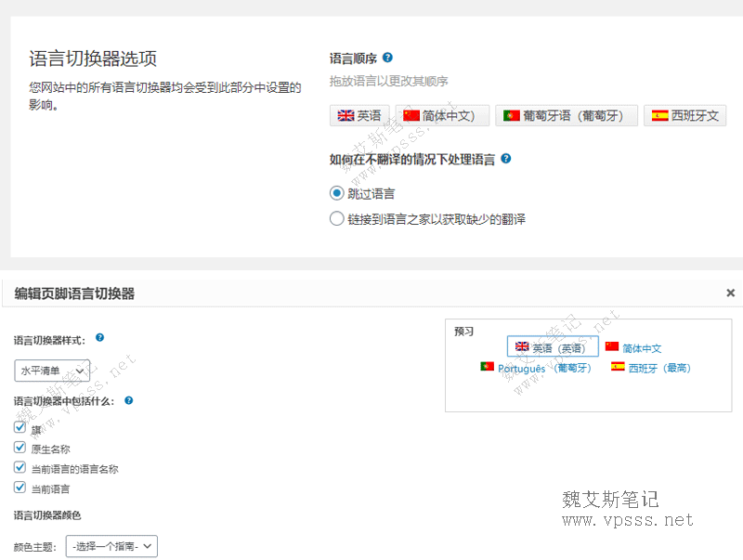This screenshot has height=560, width=743.
Task: Close the 编辑页脚语言切换器 dialog
Action: [x=731, y=293]
